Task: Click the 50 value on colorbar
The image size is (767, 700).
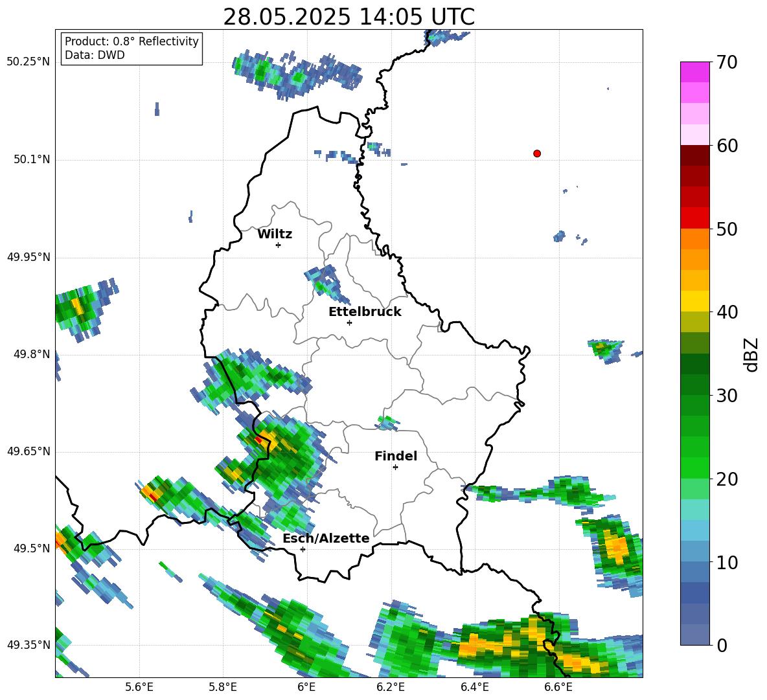Action: pos(727,229)
